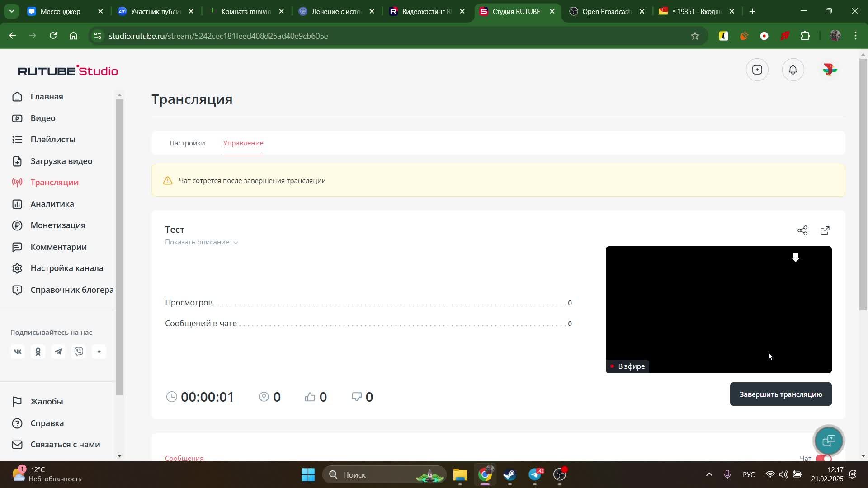Click the sidebar scrollbar down arrow

tap(119, 455)
